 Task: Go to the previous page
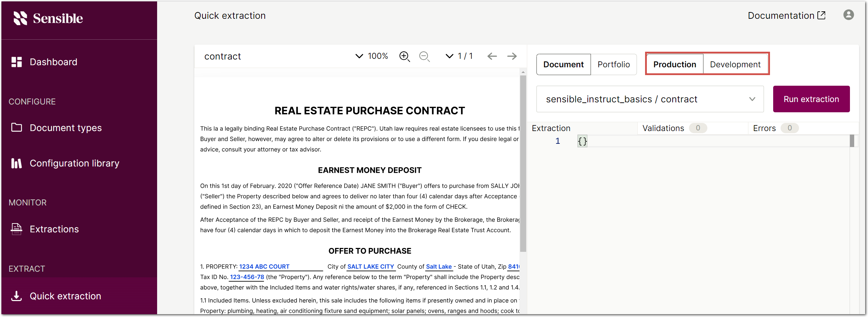point(492,56)
